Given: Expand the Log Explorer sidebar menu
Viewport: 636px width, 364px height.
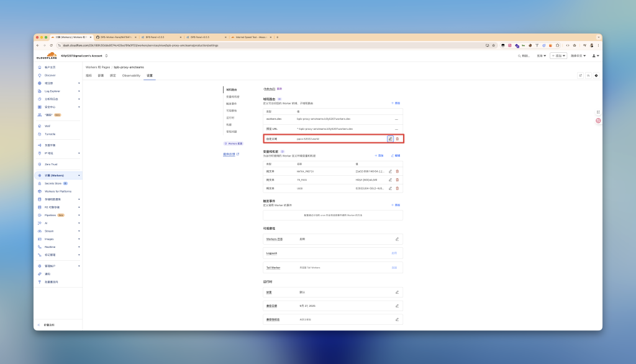Looking at the screenshot, I should pos(78,91).
